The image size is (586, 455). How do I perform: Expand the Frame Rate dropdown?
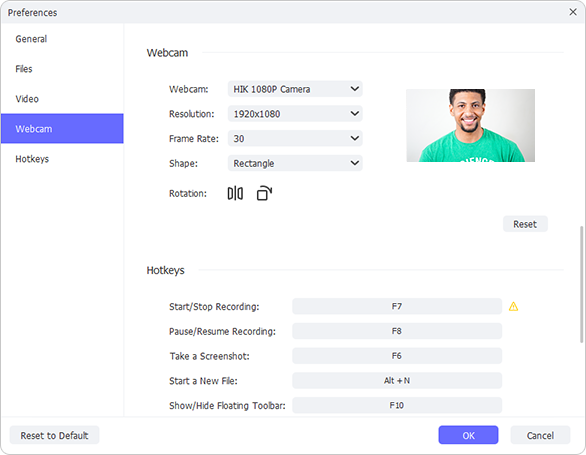[295, 138]
